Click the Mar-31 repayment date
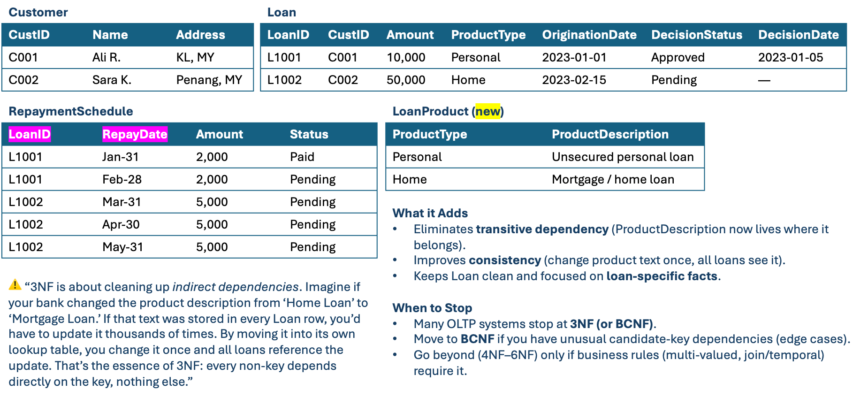The image size is (868, 398). [x=122, y=202]
